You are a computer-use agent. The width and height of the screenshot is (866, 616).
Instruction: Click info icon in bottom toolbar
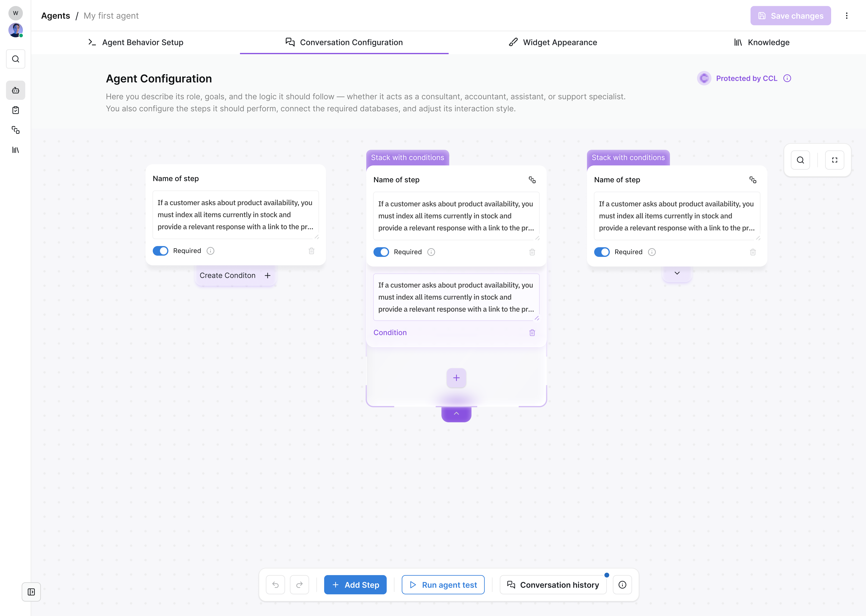622,585
